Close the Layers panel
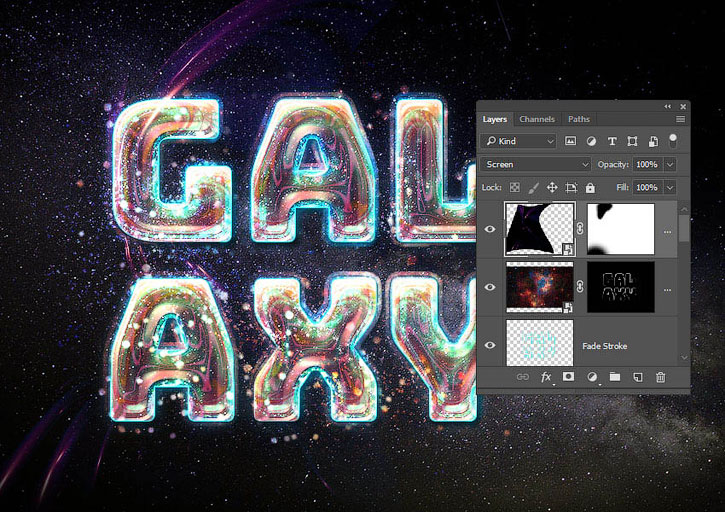 coord(682,106)
